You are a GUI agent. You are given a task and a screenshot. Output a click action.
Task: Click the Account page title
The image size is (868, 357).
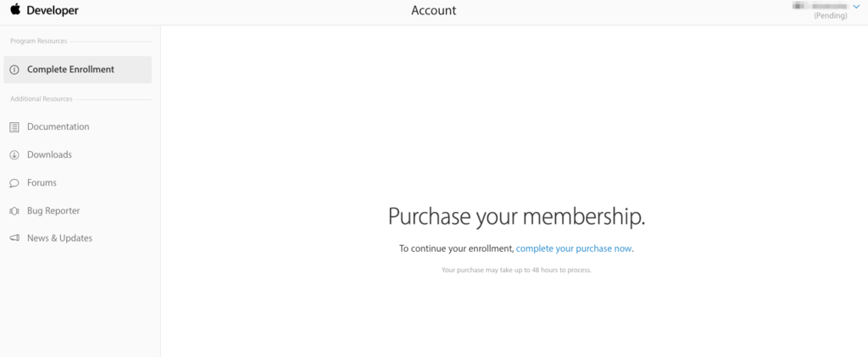(x=433, y=10)
